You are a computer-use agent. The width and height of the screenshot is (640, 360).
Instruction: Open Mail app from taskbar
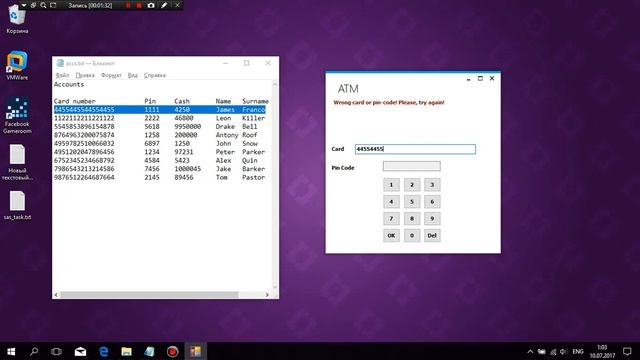80,351
